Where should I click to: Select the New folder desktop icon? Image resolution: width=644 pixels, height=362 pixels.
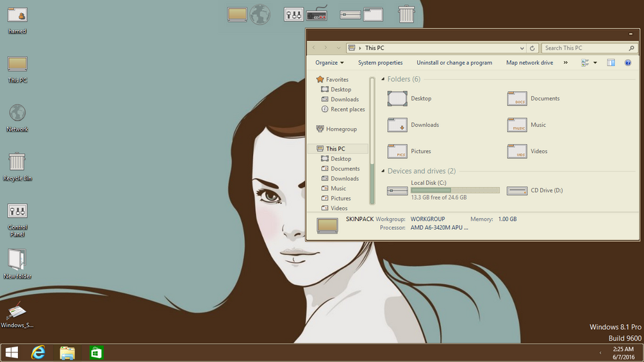click(17, 265)
